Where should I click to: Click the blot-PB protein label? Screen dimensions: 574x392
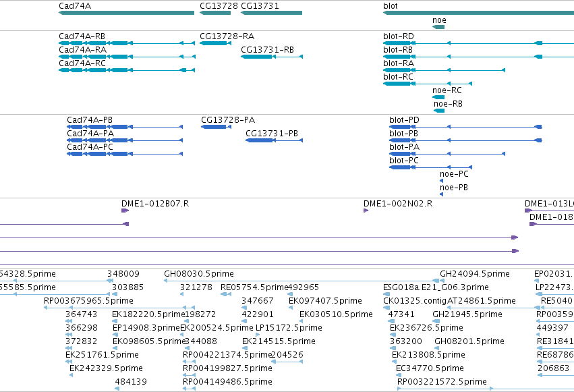[x=403, y=134]
